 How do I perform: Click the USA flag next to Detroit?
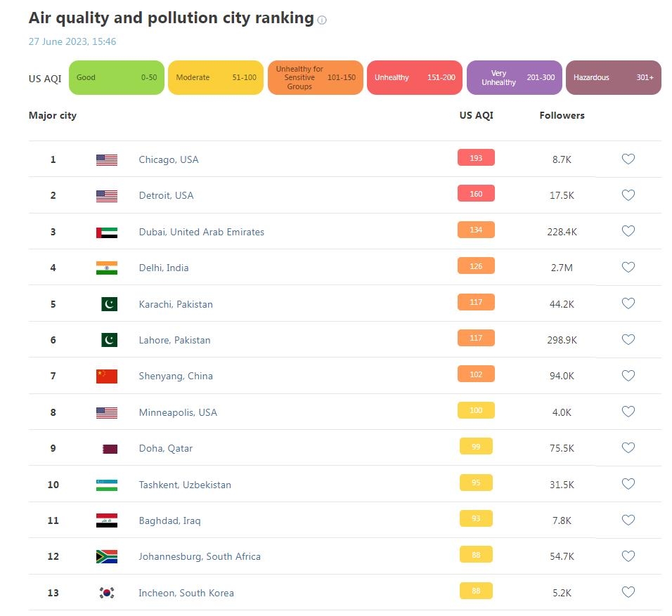coord(107,196)
